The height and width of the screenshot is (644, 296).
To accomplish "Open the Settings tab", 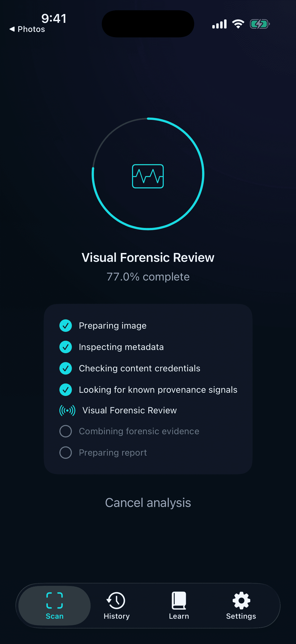I will 241,605.
